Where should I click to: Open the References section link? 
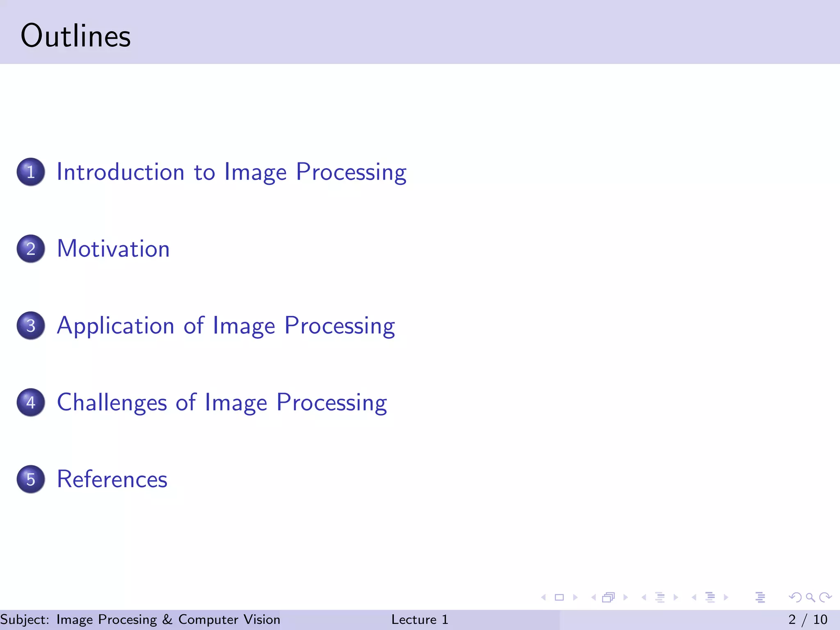112,479
